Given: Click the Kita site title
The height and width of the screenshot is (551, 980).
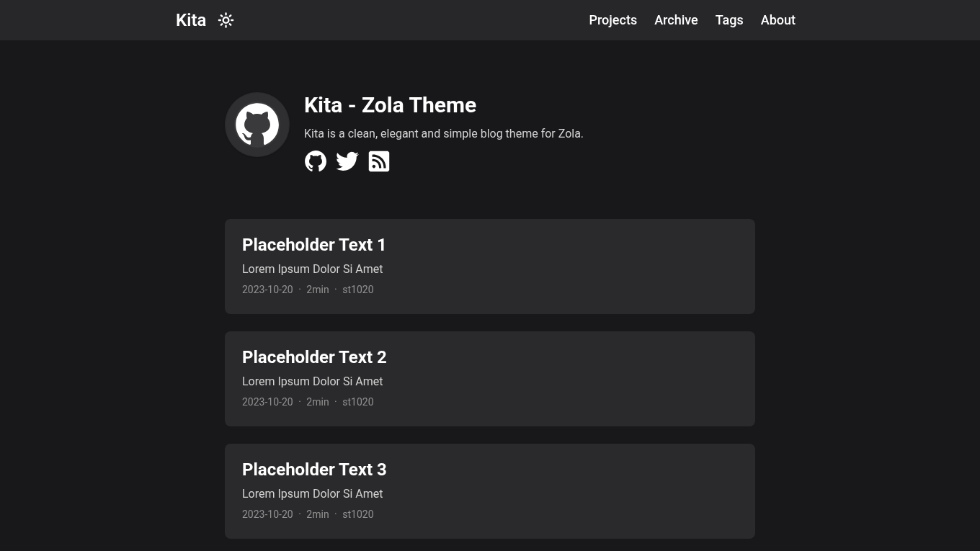Looking at the screenshot, I should (x=191, y=20).
